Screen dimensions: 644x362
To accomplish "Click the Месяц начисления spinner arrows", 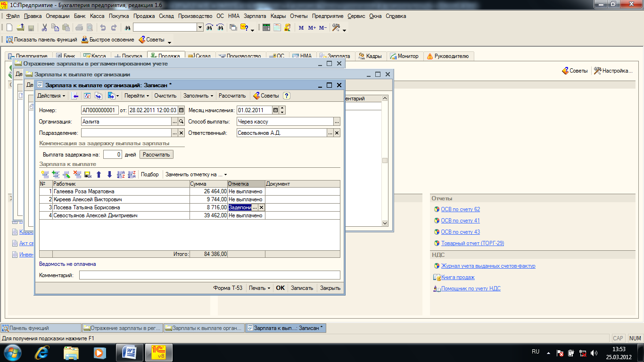I will (282, 110).
